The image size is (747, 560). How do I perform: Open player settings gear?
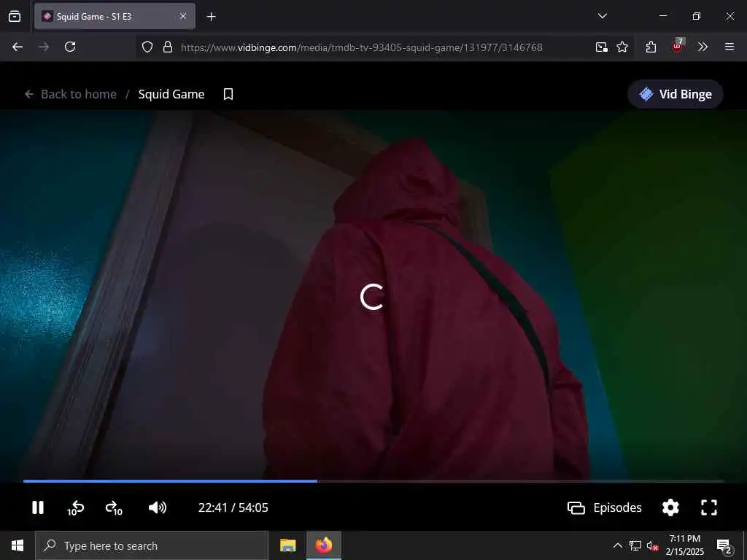tap(670, 507)
